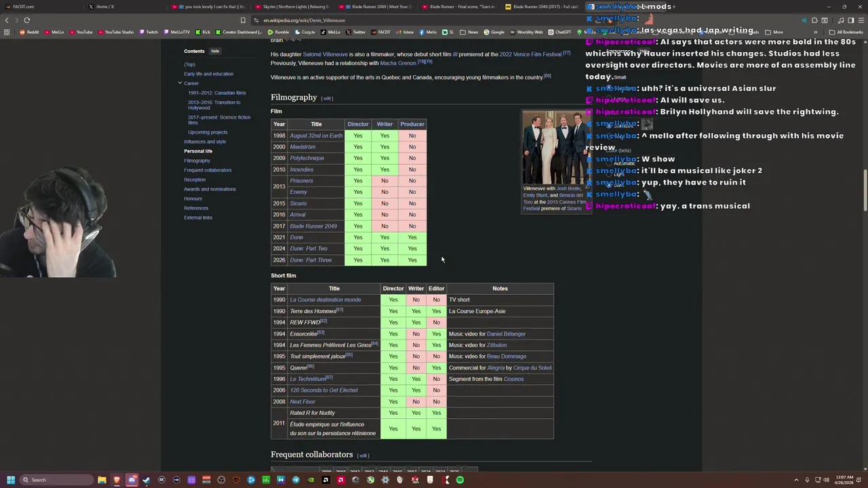The width and height of the screenshot is (868, 488).
Task: Open the Arrival film link
Action: [298, 214]
